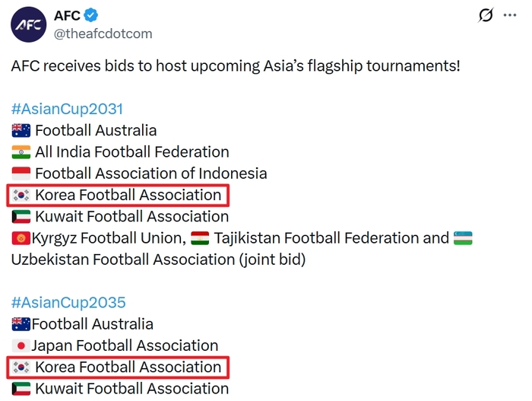532x401 pixels.
Task: Click the "AFC receives bids" headline sentence
Action: pyautogui.click(x=236, y=65)
